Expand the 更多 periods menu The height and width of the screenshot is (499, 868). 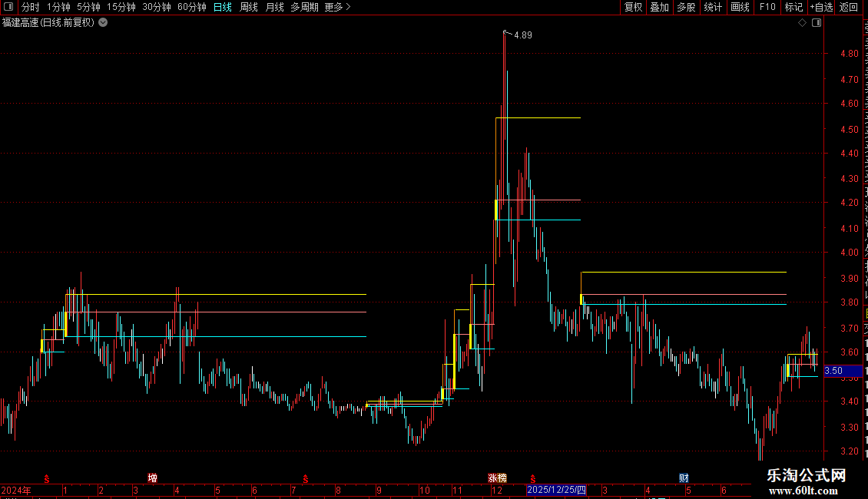coord(338,7)
